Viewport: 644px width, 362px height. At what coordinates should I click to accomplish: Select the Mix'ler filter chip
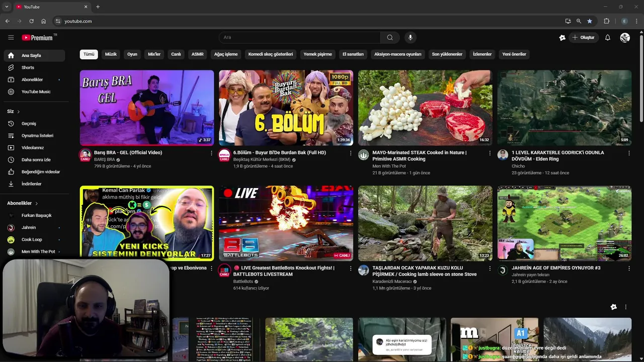154,54
